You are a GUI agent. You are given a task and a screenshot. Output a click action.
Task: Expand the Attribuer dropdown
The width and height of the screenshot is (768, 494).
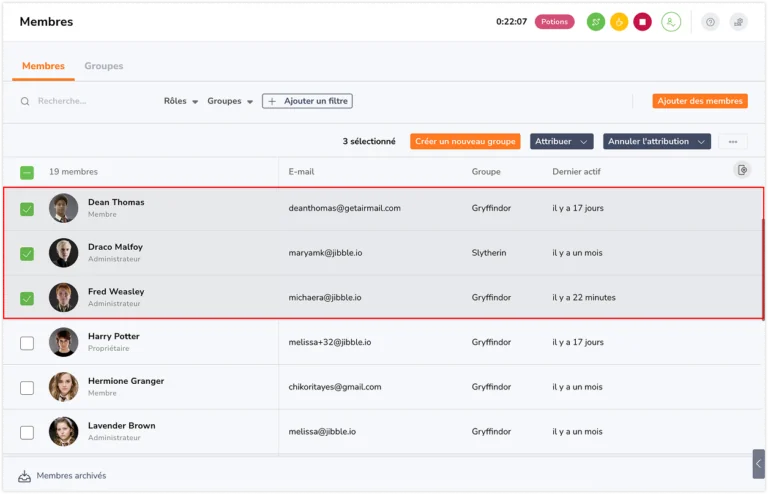[561, 141]
